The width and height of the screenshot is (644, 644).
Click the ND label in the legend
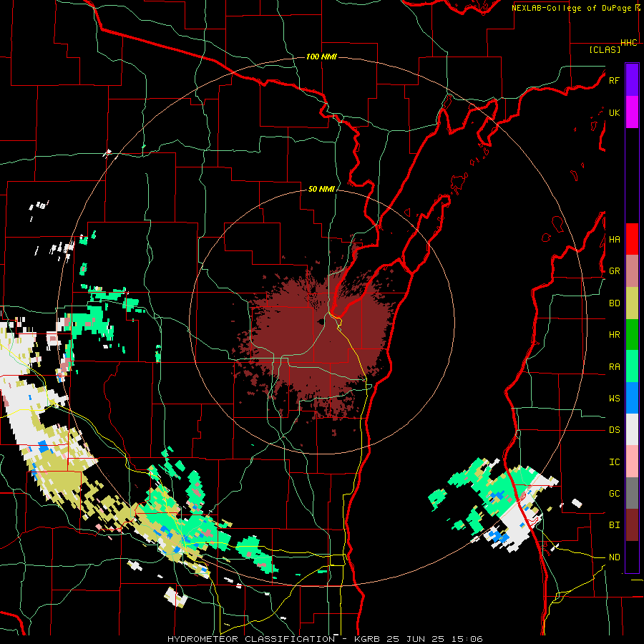615,557
